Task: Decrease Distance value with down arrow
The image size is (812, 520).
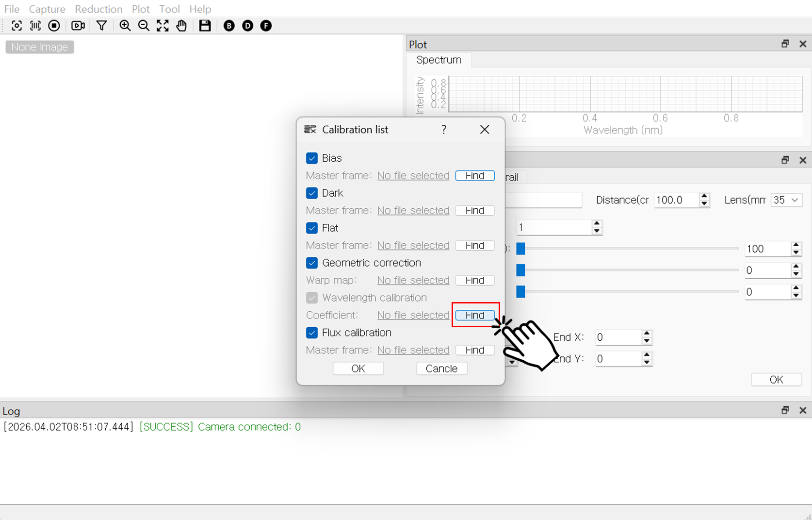Action: pos(704,203)
